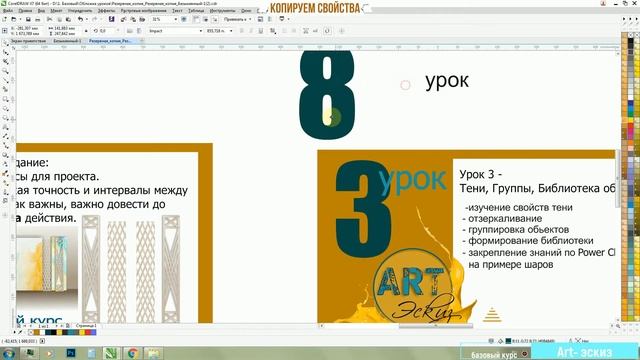640x360 pixels.
Task: Click the Windows Start button
Action: pos(8,353)
